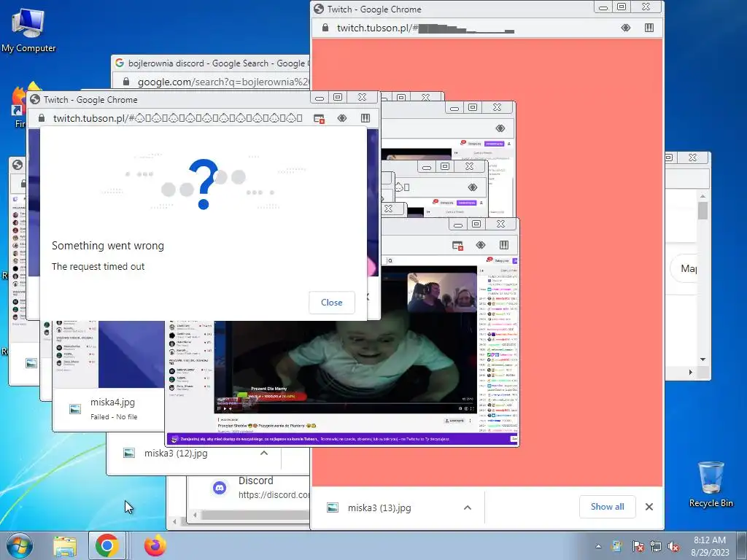Open the Recycle Bin on desktop
Screen dimensions: 747x560
(x=711, y=484)
